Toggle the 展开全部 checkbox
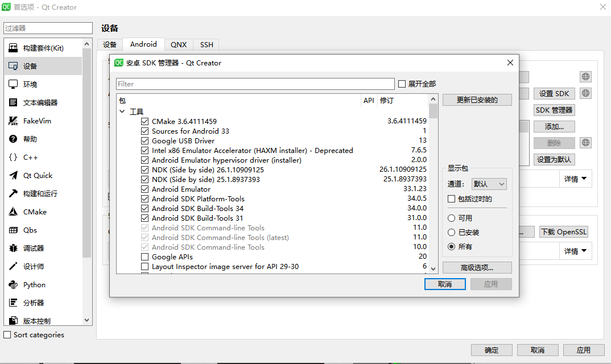 click(x=402, y=84)
